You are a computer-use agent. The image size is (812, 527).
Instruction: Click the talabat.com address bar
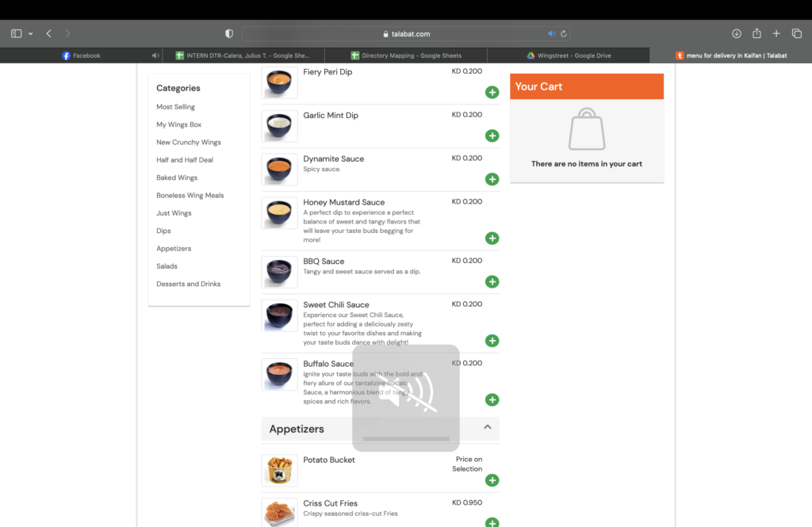click(406, 34)
